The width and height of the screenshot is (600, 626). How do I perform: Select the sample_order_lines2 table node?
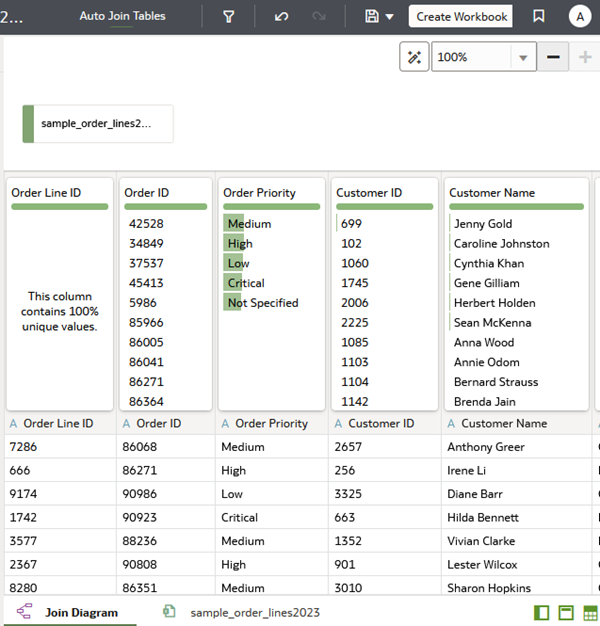pyautogui.click(x=98, y=124)
